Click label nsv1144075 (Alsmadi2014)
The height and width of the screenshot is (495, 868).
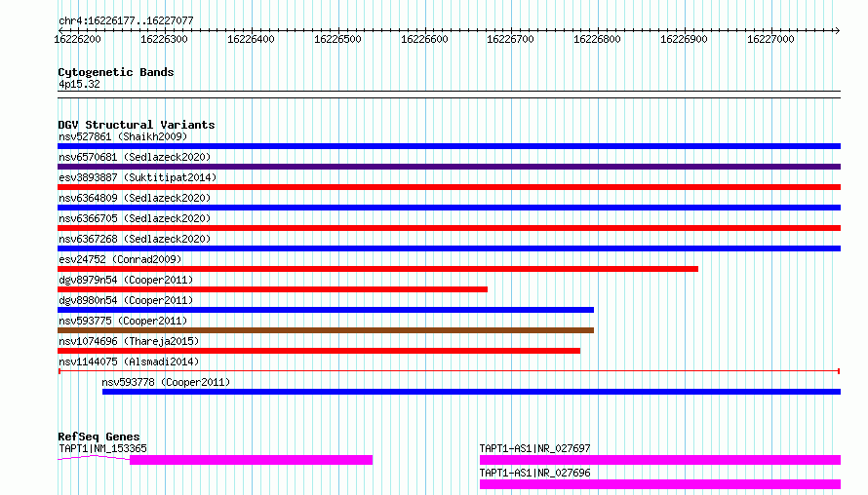(129, 362)
